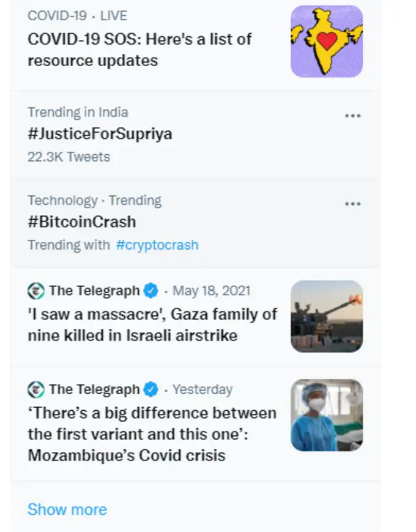Viewport: 416px width, 532px height.
Task: Open more options for #BitcoinCrash trend
Action: coord(352,204)
